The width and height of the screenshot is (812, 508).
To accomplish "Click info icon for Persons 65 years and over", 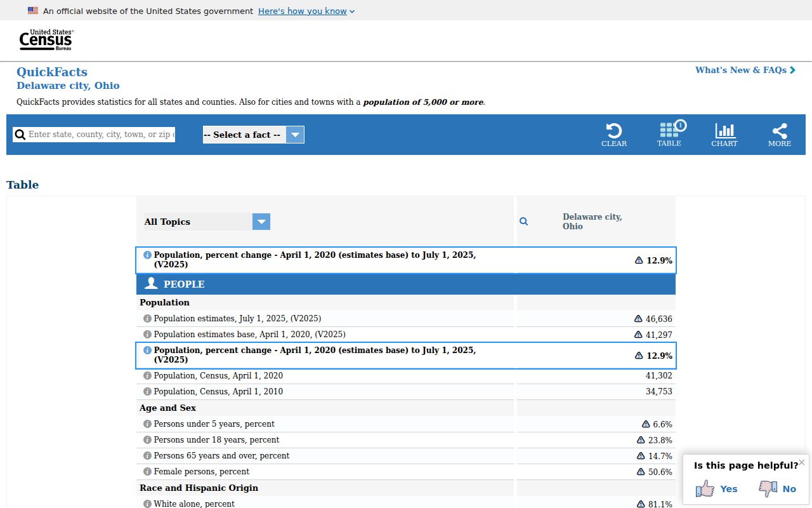I will [147, 455].
